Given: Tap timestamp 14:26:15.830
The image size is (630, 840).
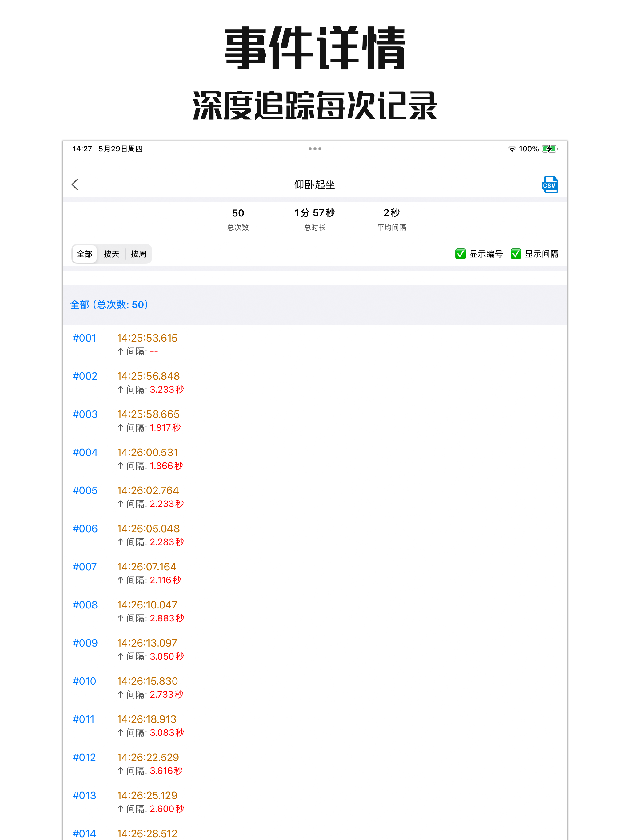Looking at the screenshot, I should tap(147, 681).
